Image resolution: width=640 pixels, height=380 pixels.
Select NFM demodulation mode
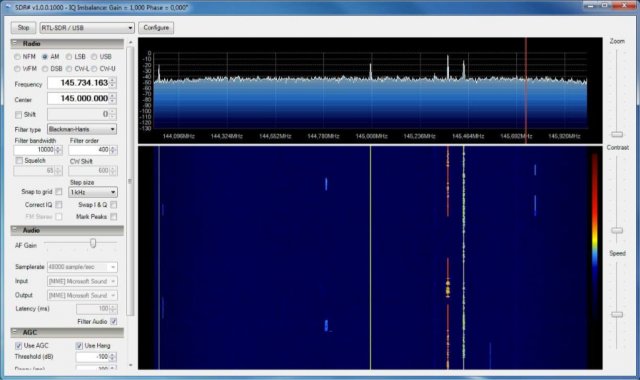pos(17,57)
